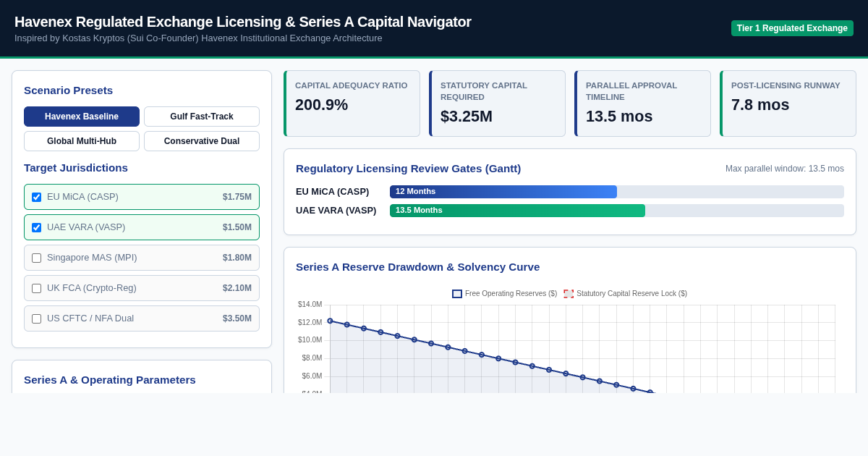Click the 13.5 mos timeline value
This screenshot has height=456, width=868.
(619, 117)
